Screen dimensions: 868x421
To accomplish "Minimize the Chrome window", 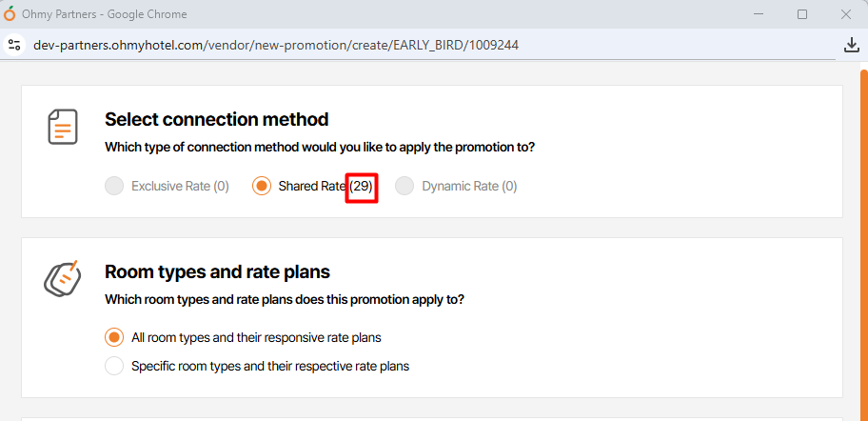I will (x=759, y=14).
